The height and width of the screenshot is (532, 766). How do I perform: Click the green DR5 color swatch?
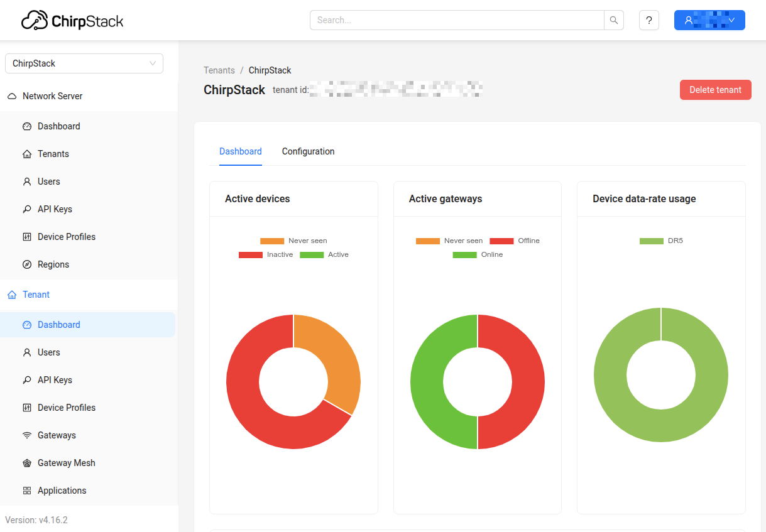point(652,241)
